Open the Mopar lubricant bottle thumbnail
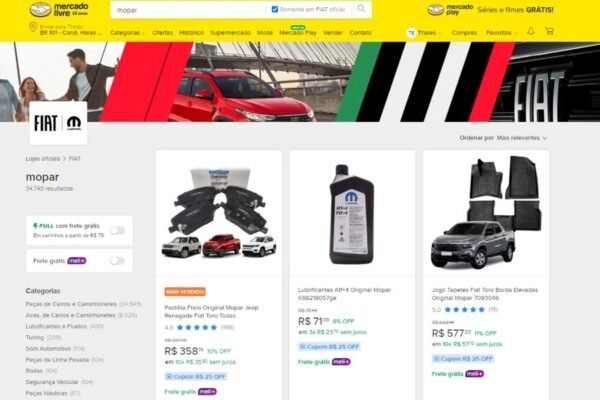This screenshot has height=400, width=600. (x=352, y=214)
